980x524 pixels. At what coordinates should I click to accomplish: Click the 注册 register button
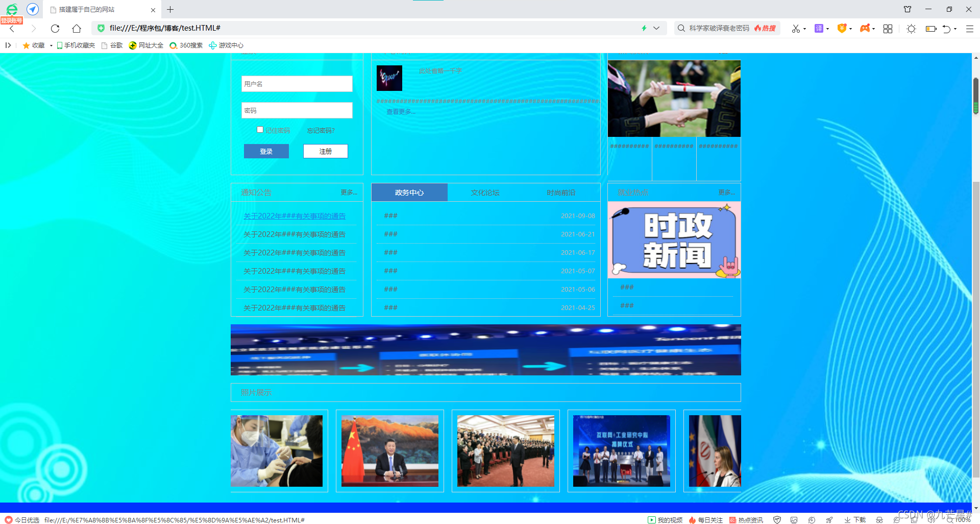click(x=326, y=151)
